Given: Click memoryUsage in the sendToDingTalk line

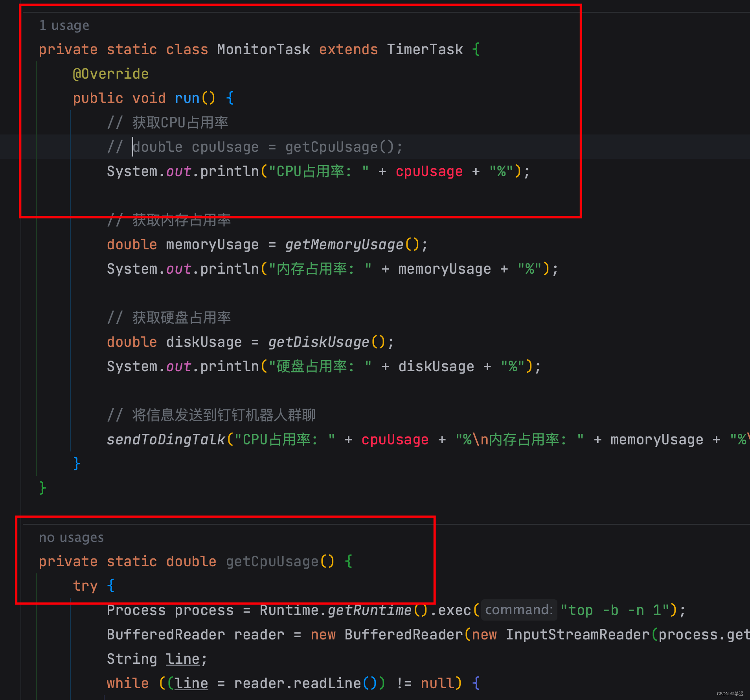Looking at the screenshot, I should click(x=657, y=440).
